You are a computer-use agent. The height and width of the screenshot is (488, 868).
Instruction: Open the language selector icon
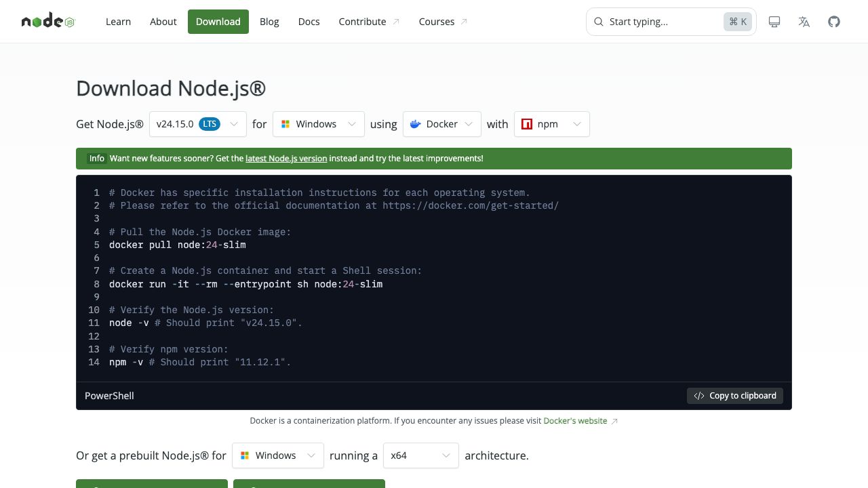[804, 22]
